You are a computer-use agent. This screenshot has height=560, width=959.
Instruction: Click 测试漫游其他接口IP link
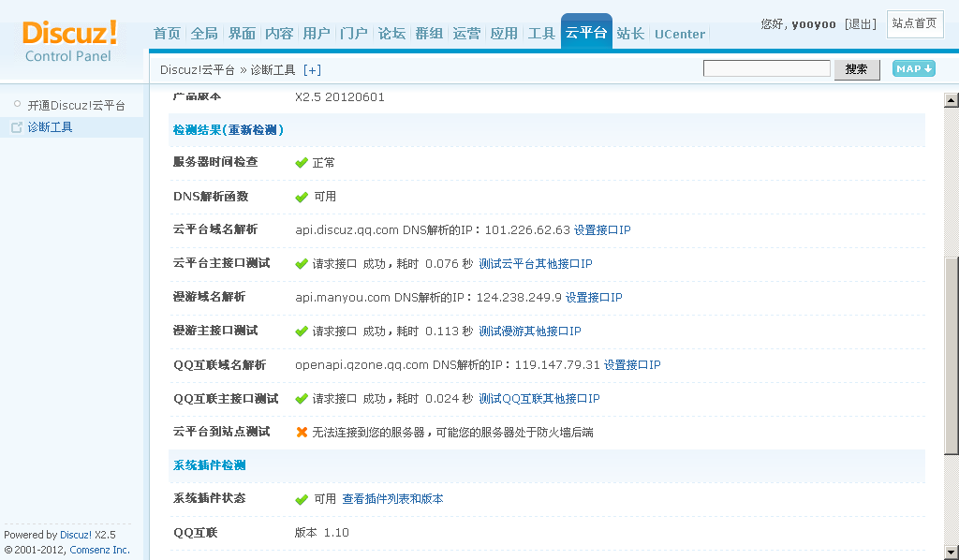tap(530, 332)
